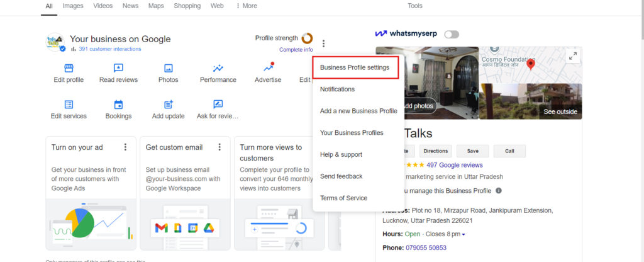Screen dimensions: 644x262
Task: Open Read reviews star icon
Action: coord(118,68)
